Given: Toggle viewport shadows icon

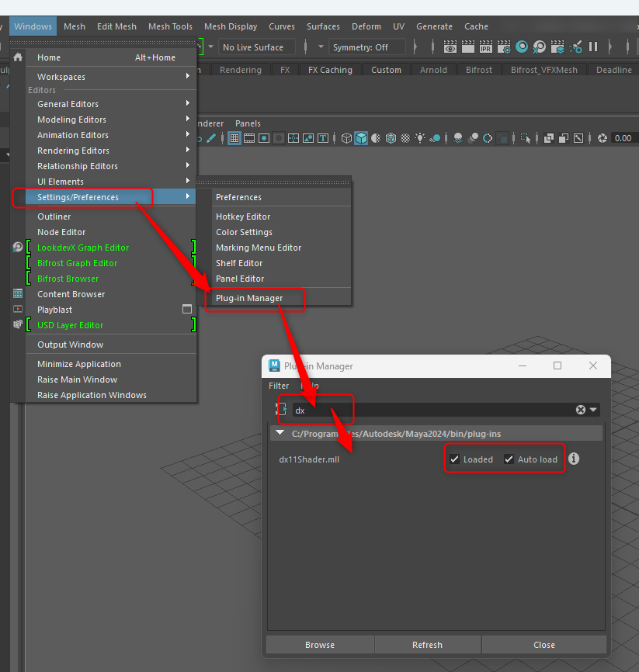Looking at the screenshot, I should click(435, 138).
